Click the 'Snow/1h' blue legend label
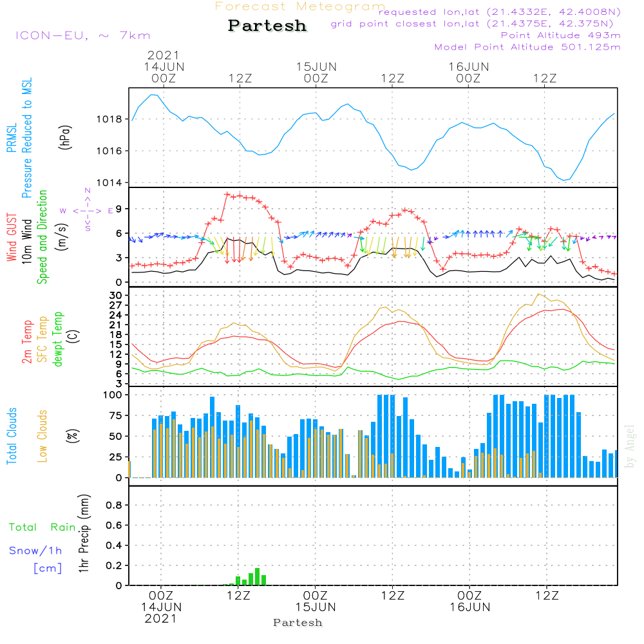 [x=35, y=551]
